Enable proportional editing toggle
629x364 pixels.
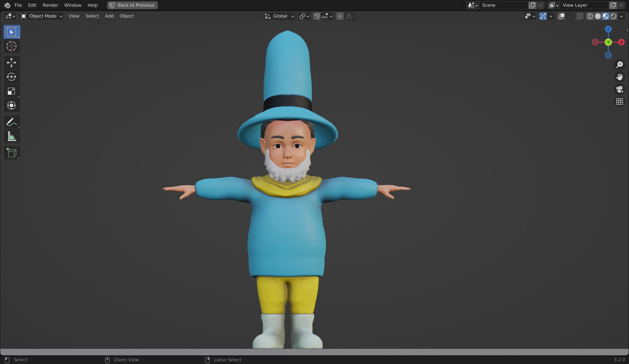point(340,16)
